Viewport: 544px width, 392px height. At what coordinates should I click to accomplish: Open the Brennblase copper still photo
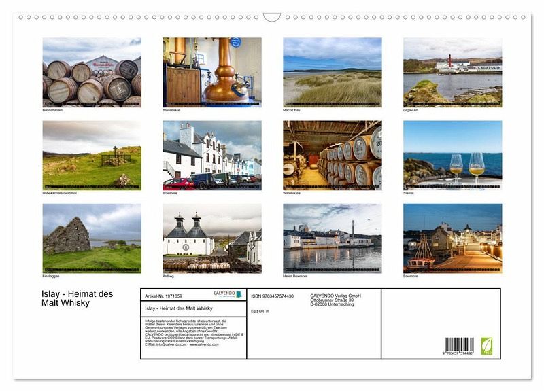point(212,73)
